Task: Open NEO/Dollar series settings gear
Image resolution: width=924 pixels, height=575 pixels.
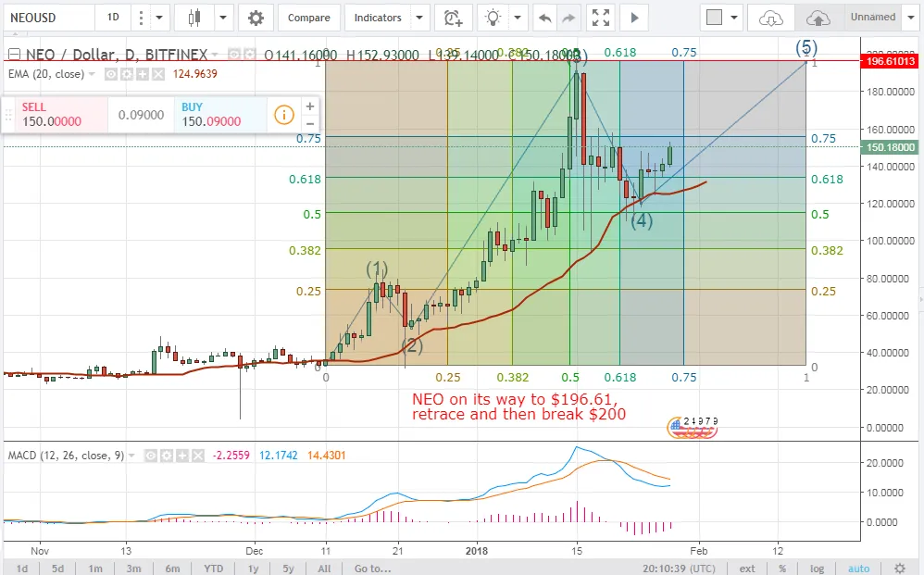Action: point(250,55)
